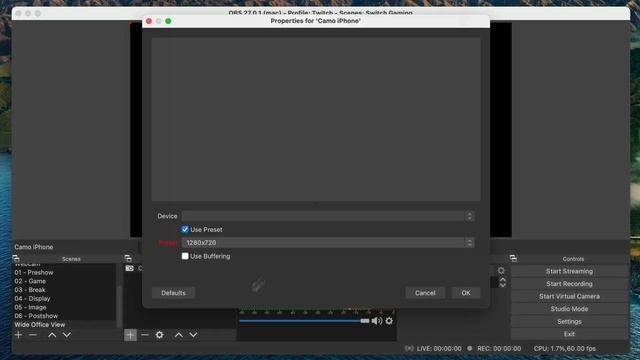Click Start Streaming in the Controls panel

569,271
